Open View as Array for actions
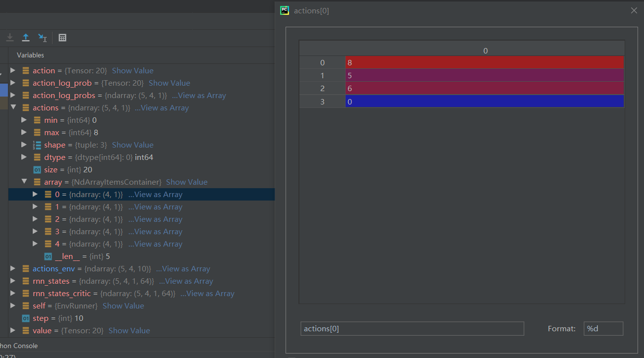 click(162, 107)
